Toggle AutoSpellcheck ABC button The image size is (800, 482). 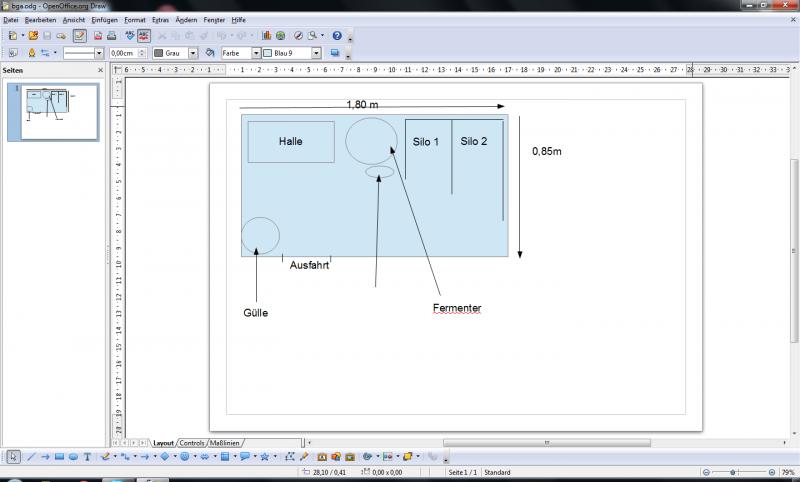[x=144, y=35]
